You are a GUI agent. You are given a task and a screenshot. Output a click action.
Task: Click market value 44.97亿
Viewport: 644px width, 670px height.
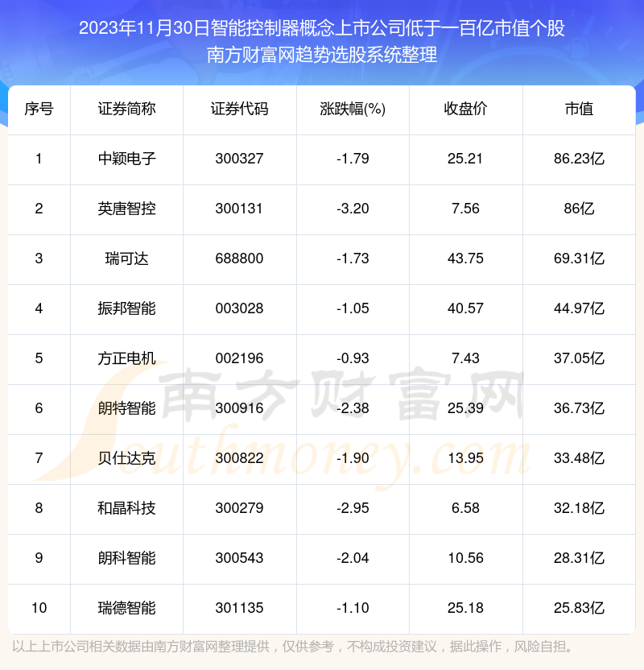(579, 309)
